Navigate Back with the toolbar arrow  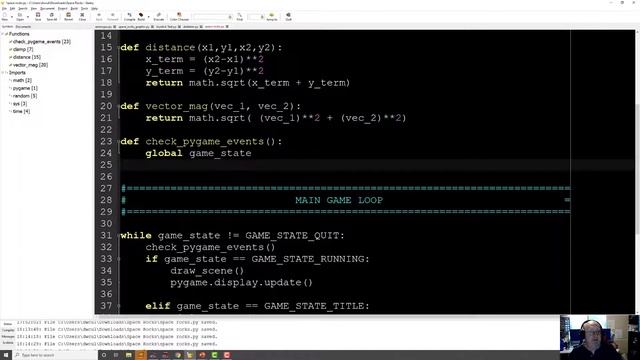tap(99, 16)
